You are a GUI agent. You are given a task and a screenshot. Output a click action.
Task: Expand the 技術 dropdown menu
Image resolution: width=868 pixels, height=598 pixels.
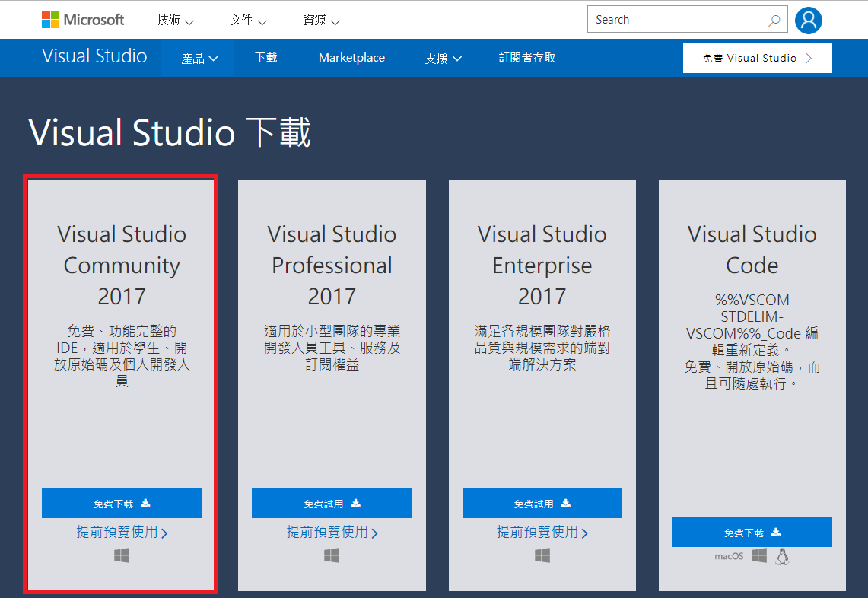point(175,21)
